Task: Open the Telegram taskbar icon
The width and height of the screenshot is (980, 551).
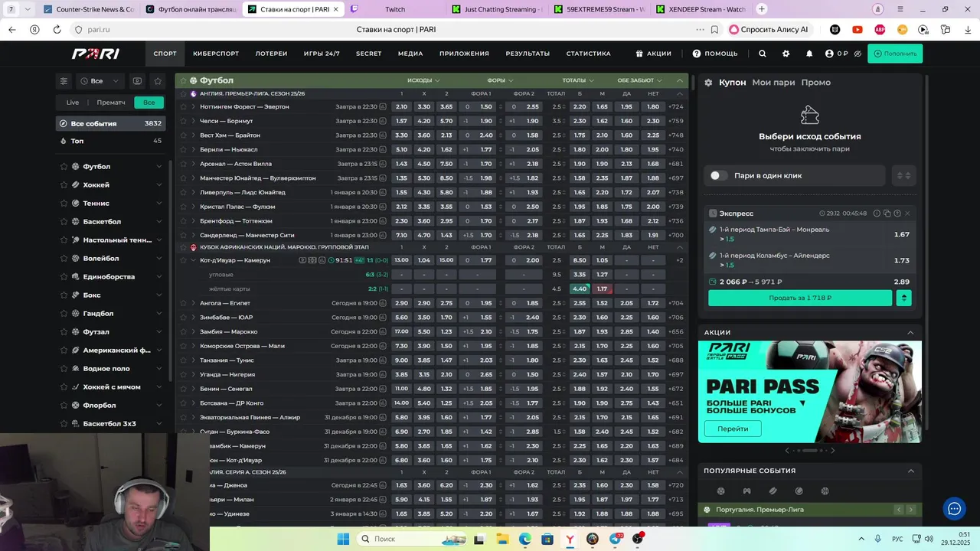Action: click(x=616, y=539)
